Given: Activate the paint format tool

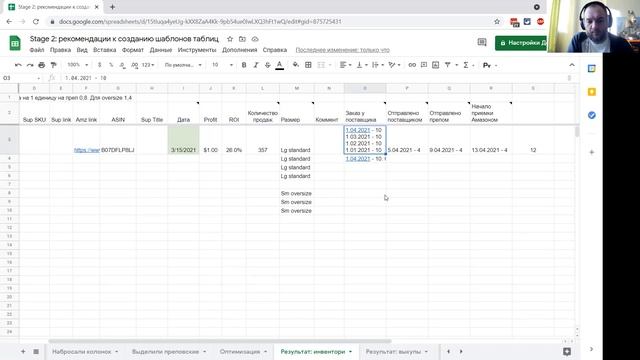Looking at the screenshot, I should coord(53,65).
